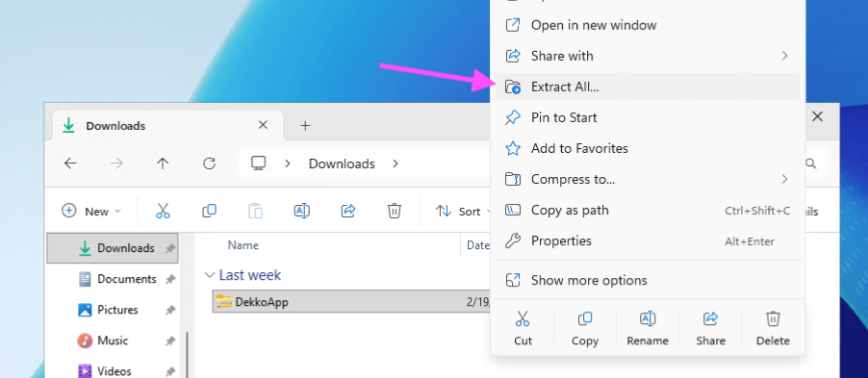The image size is (868, 378).
Task: Go up one folder level
Action: [x=163, y=164]
